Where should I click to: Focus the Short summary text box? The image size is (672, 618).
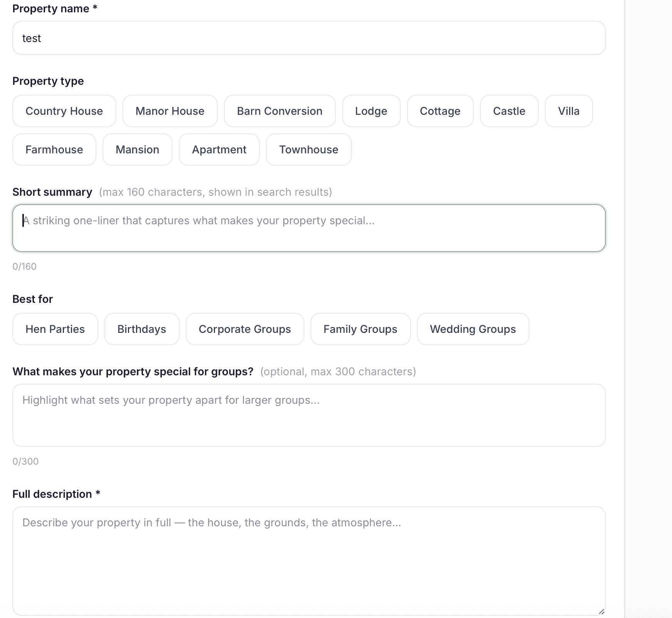(309, 228)
